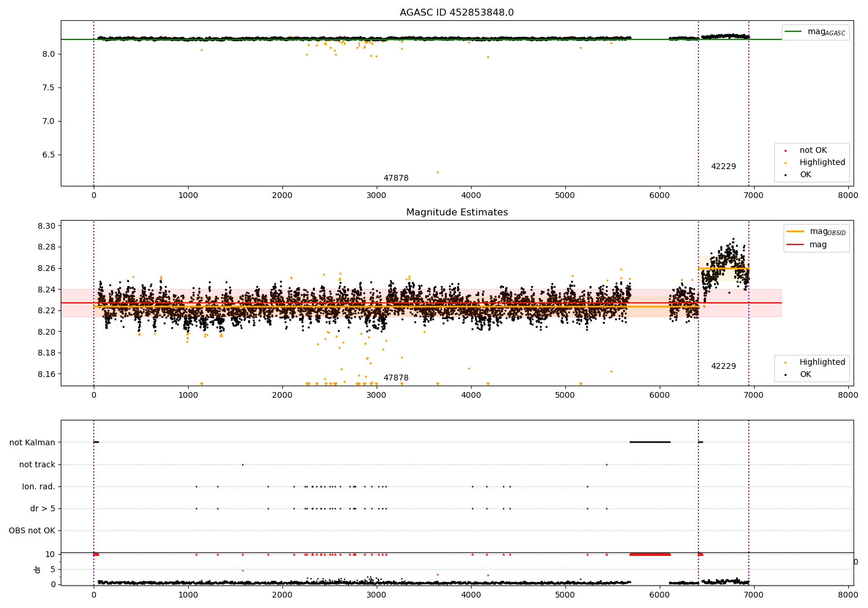Select the 'dr > 5' row label
This screenshot has width=868, height=608.
[43, 509]
